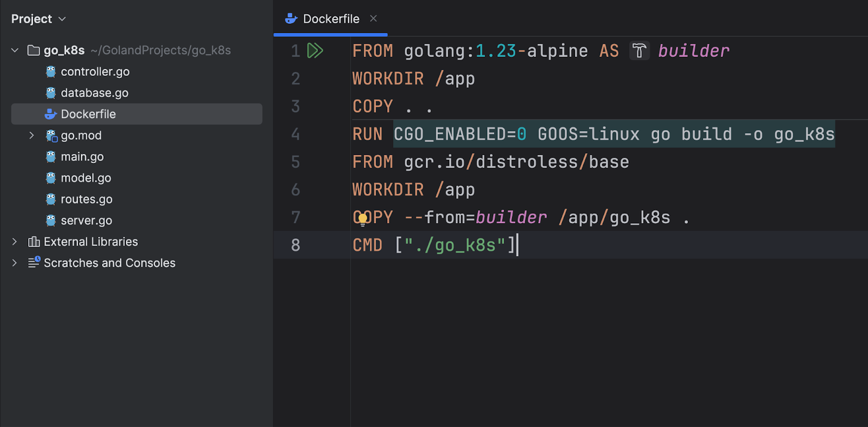
Task: Click the database.go gopher icon
Action: pos(51,93)
